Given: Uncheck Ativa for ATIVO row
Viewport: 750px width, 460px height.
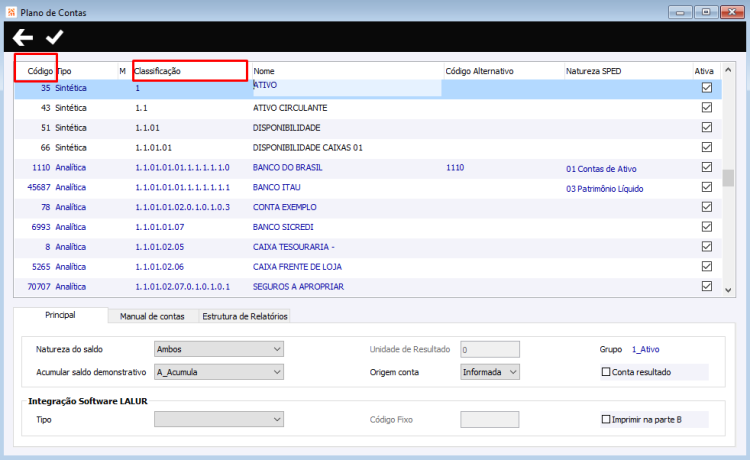Looking at the screenshot, I should (x=706, y=88).
